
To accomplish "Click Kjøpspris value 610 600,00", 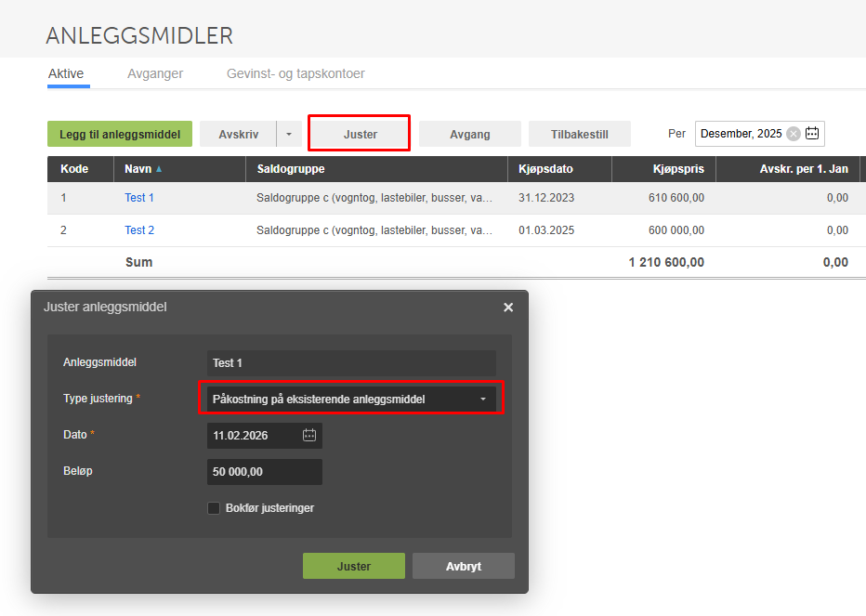I will tap(676, 198).
